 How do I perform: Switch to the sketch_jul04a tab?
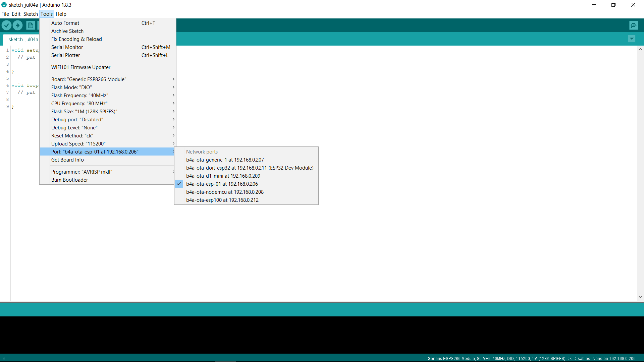coord(23,40)
